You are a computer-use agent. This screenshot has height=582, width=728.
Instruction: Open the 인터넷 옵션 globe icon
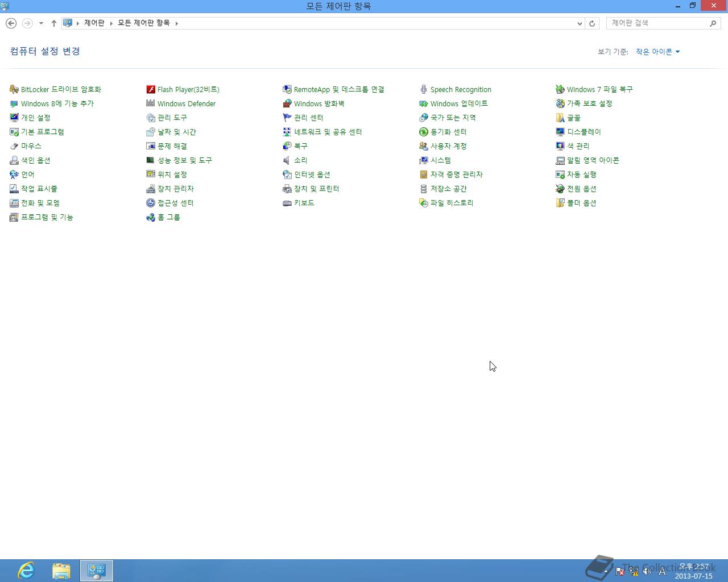(x=287, y=174)
